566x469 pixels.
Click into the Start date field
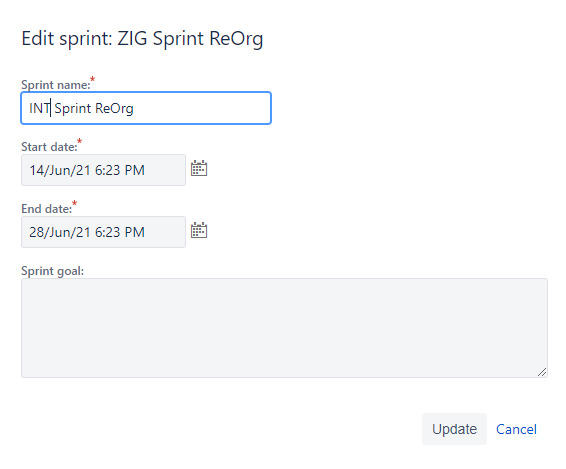[103, 170]
